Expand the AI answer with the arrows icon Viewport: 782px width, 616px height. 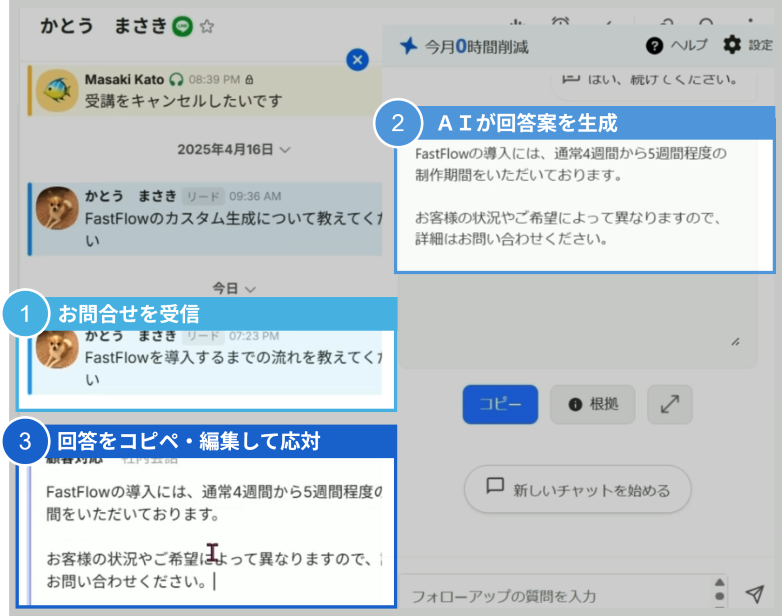[x=670, y=403]
